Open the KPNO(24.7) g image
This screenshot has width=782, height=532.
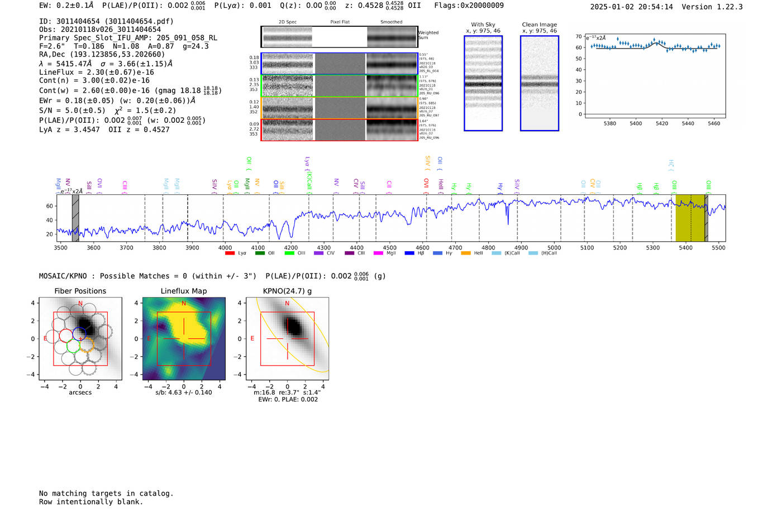287,339
